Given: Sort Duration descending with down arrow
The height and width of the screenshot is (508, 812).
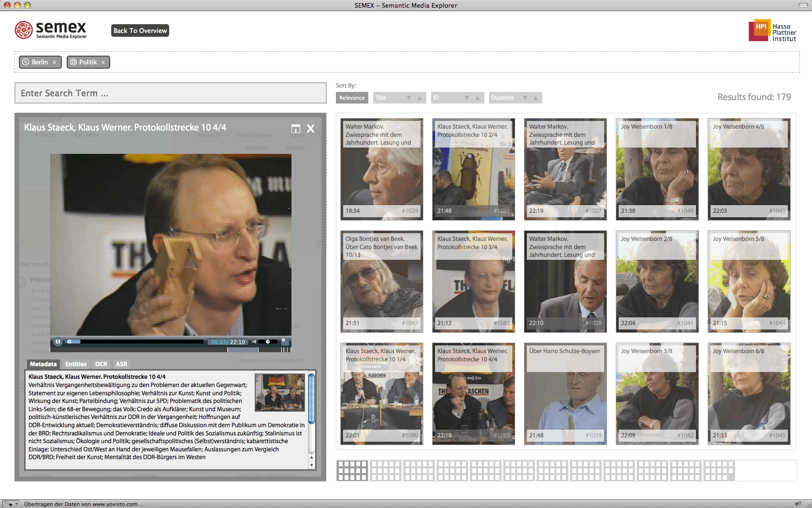Looking at the screenshot, I should [x=525, y=98].
